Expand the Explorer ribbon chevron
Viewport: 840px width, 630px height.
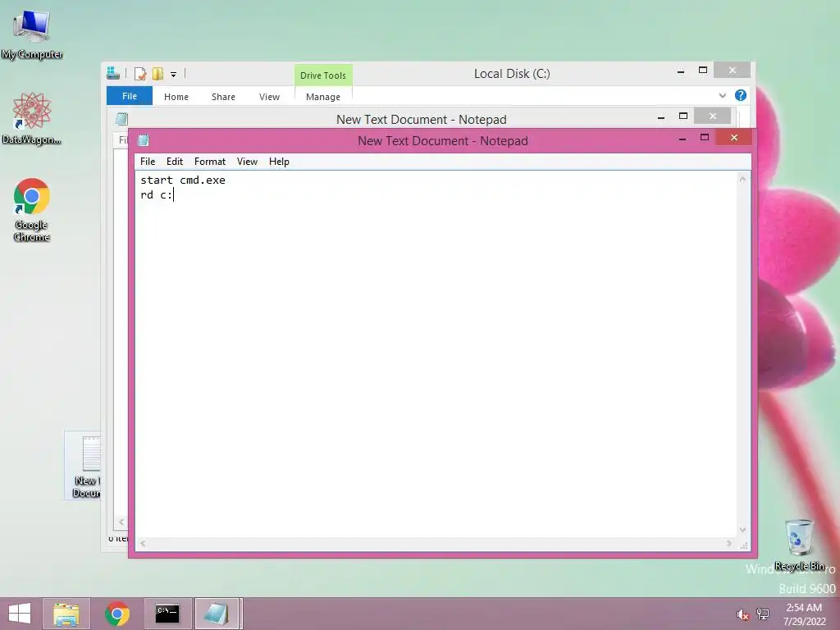pos(722,96)
